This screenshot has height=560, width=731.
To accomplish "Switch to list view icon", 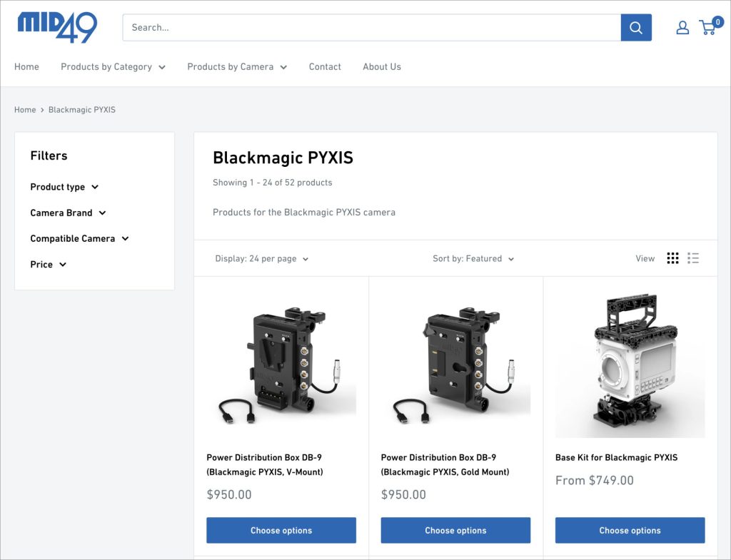I will coord(693,258).
